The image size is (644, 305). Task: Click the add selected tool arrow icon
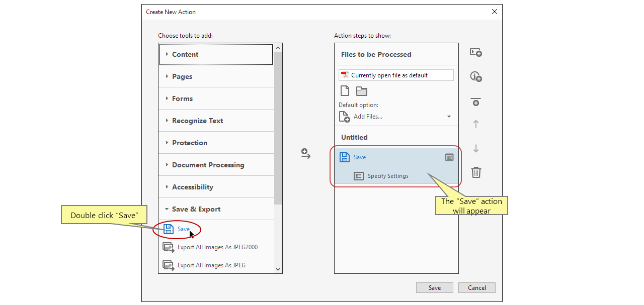(306, 154)
